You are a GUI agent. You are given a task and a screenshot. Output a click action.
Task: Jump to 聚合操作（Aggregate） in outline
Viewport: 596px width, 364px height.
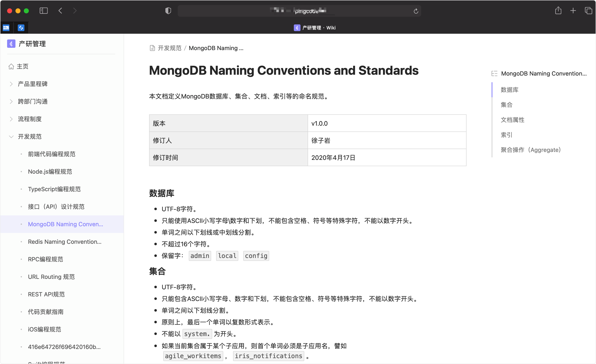pos(531,150)
